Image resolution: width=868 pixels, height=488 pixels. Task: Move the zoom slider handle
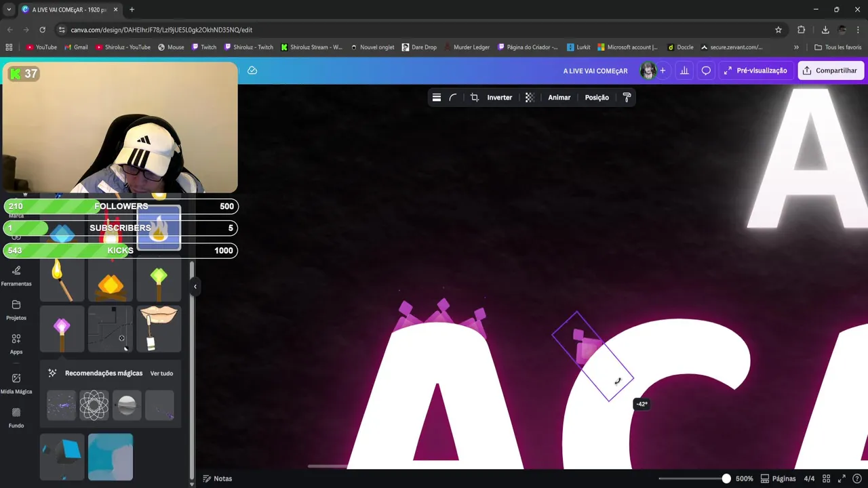pyautogui.click(x=726, y=479)
